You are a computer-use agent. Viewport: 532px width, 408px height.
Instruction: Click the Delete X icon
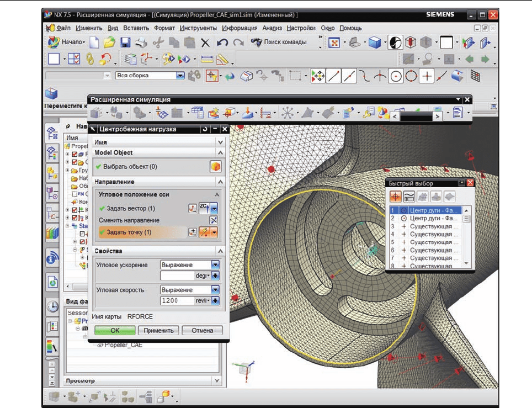205,43
